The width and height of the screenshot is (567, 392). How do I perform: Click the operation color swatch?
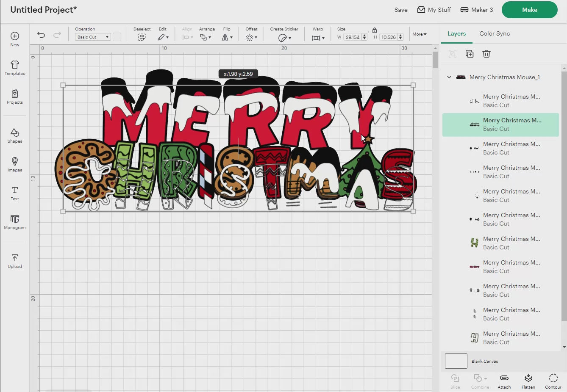117,37
